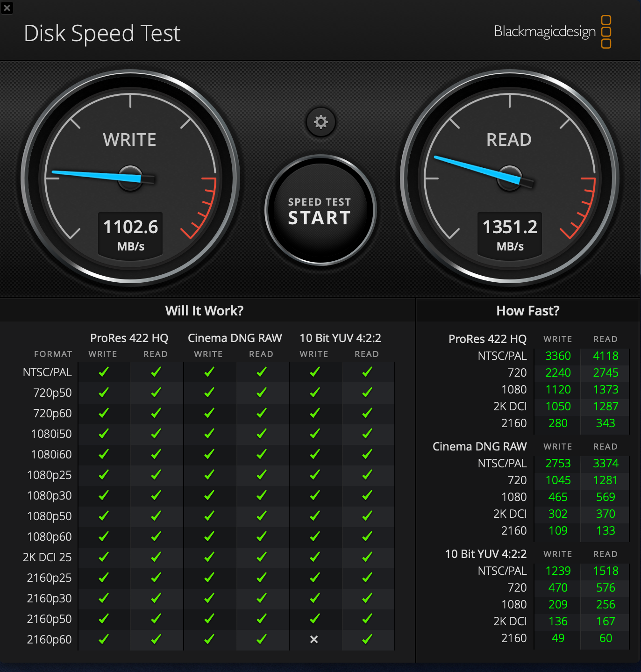Viewport: 641px width, 672px height.
Task: Click the 1080i60 format row label
Action: [x=51, y=454]
